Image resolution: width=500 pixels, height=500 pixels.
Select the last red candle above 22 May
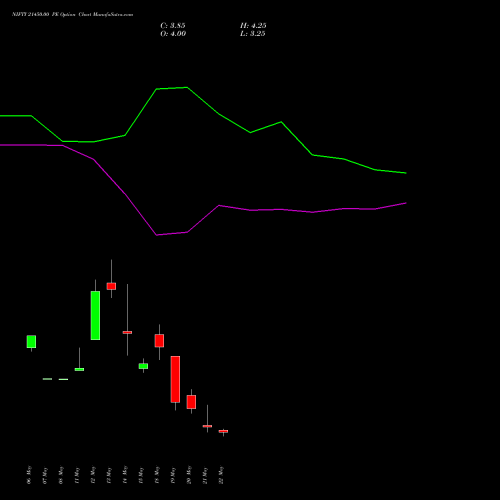(x=223, y=431)
